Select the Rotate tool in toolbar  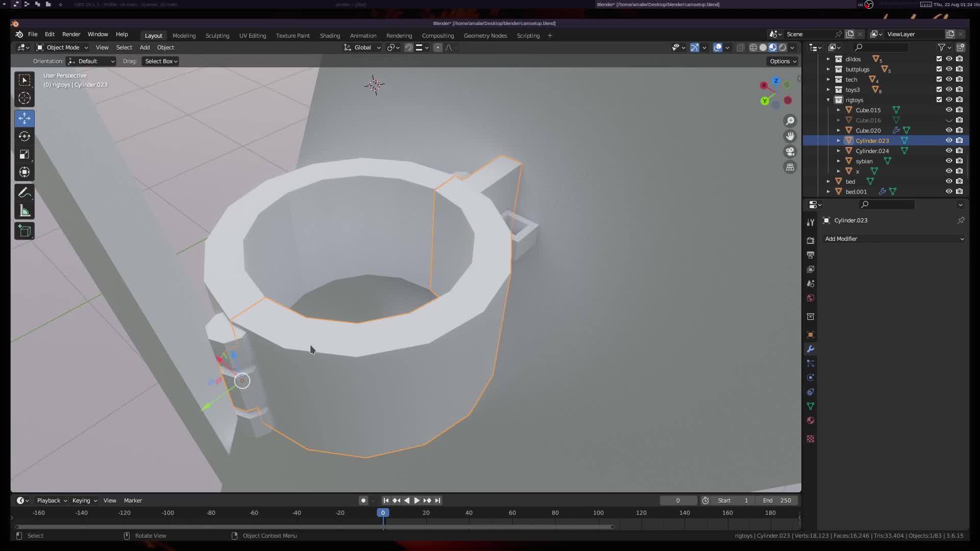click(24, 136)
